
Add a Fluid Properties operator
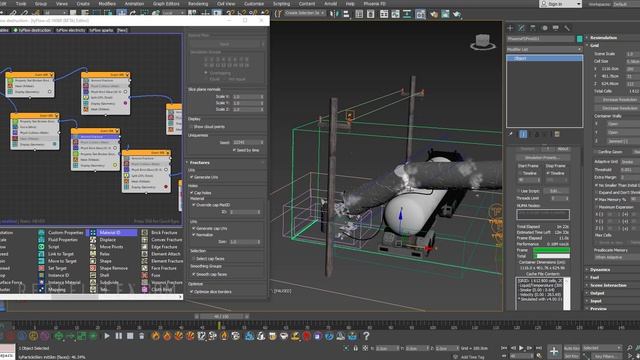click(62, 240)
